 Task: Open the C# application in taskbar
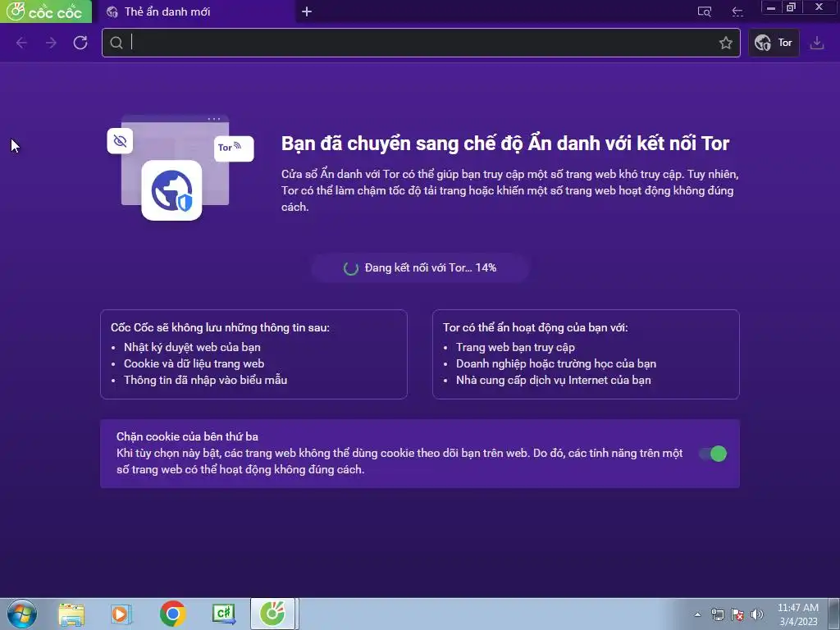223,614
